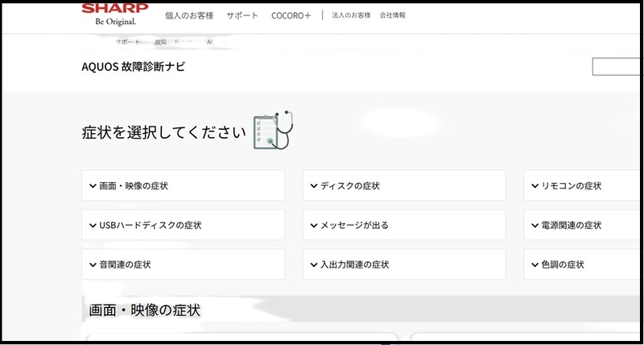The width and height of the screenshot is (644, 345).
Task: Expand 電源関連の症状 category
Action: [581, 225]
